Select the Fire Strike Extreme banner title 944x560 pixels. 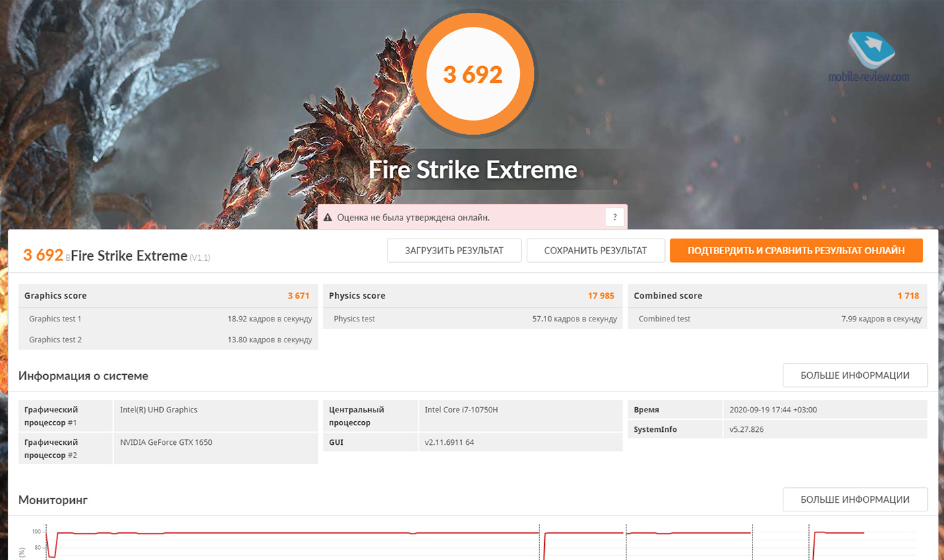point(473,169)
